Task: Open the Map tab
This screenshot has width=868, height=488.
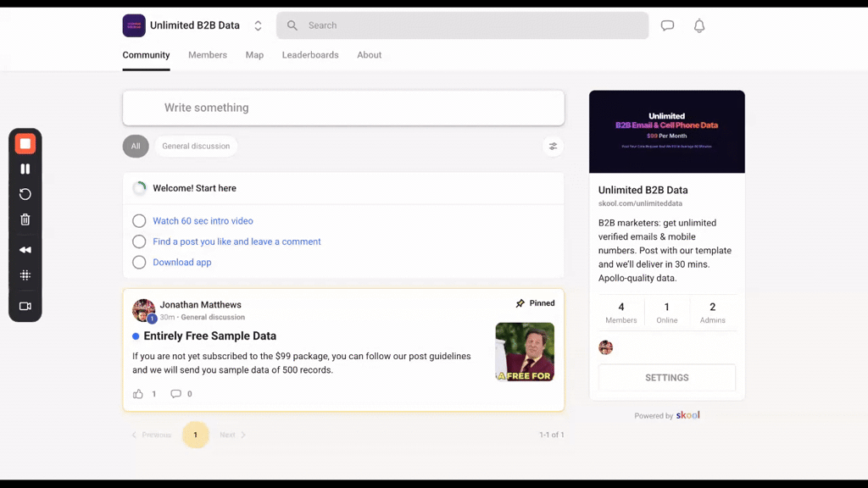Action: [x=254, y=55]
